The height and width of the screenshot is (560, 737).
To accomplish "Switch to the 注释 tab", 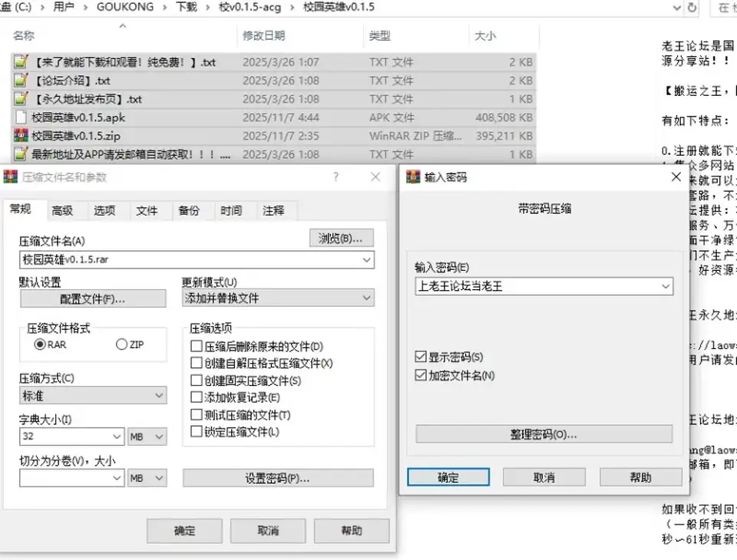I will tap(273, 210).
